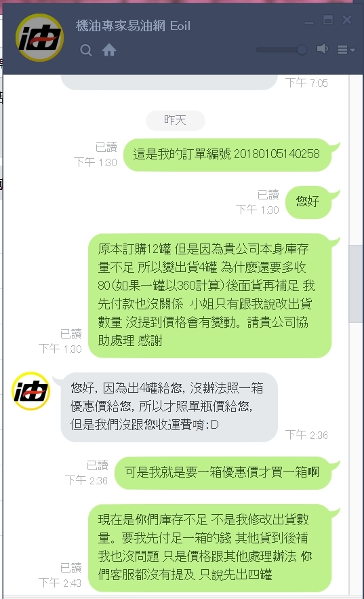
Task: Open the hamburger menu dropdown
Action: coord(346,50)
